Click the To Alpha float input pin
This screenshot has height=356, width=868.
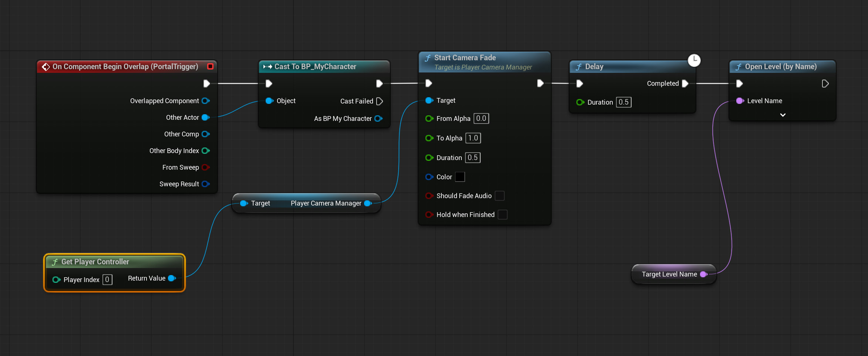click(429, 138)
